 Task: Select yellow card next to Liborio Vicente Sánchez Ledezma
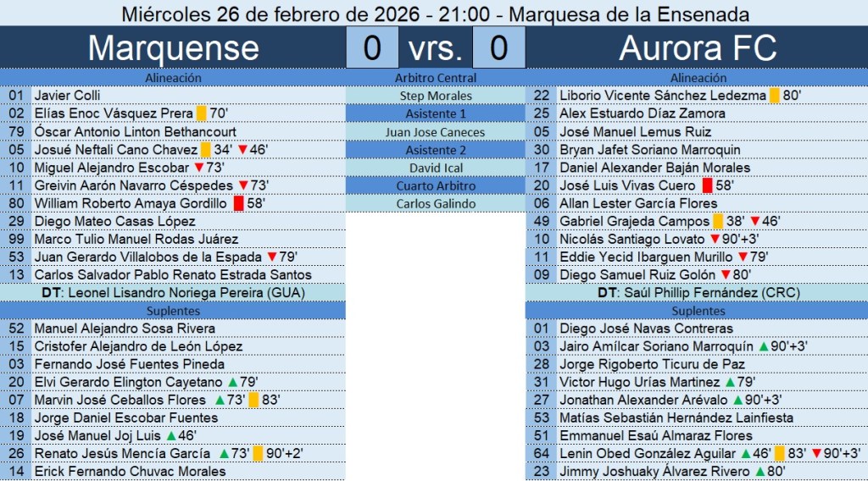(774, 96)
